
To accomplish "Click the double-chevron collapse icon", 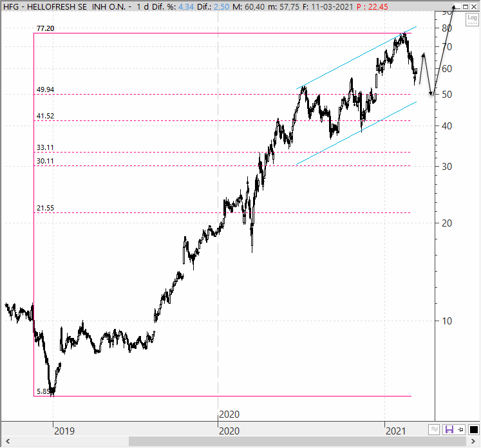I will click(435, 429).
